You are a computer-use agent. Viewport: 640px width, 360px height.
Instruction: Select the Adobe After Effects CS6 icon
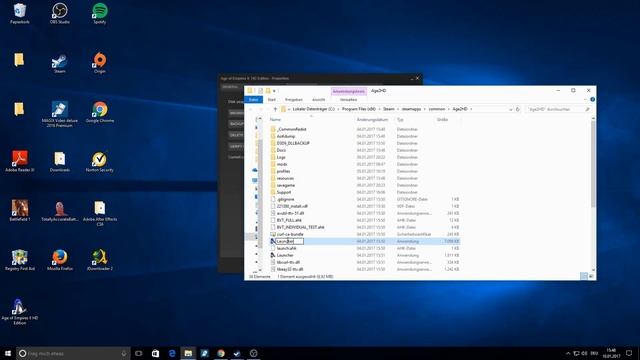[100, 213]
